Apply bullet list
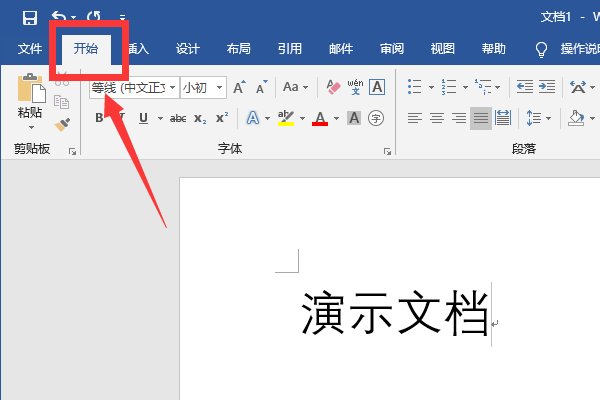Screen dimensions: 600x400 click(415, 87)
